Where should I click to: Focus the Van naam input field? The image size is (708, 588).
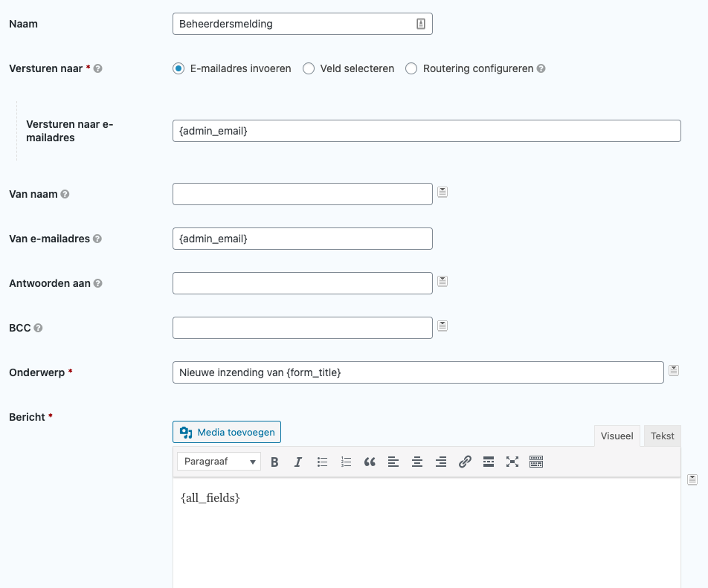[x=303, y=194]
